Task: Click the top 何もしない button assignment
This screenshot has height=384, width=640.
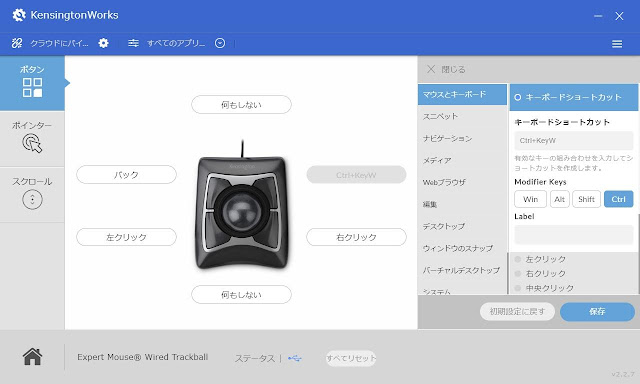Action: [x=241, y=105]
